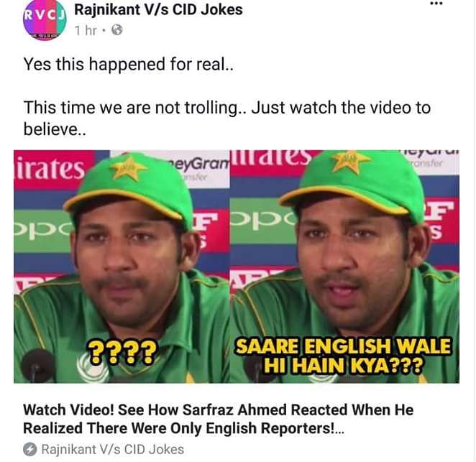
Task: Open Rajnikant V/s CID Jokes page name
Action: click(158, 9)
